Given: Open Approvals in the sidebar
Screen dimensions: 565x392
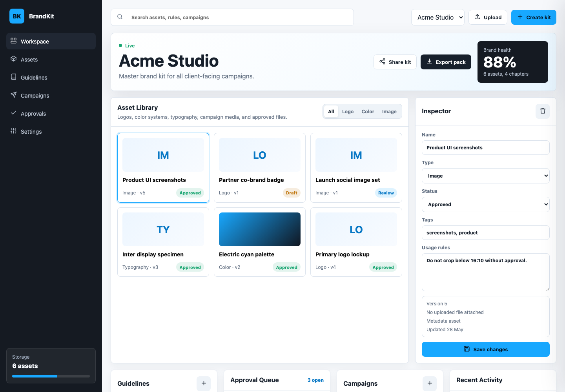Looking at the screenshot, I should click(x=51, y=113).
